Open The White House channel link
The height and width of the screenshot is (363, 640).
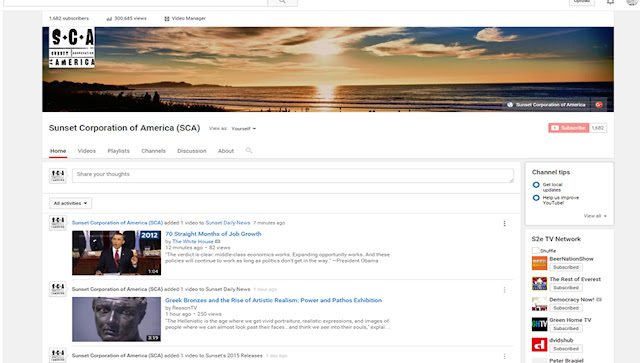coord(193,241)
